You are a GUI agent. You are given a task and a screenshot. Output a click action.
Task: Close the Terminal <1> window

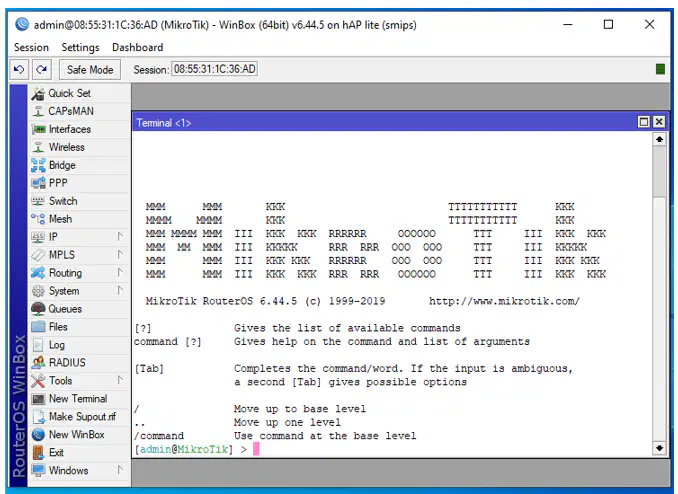(x=659, y=122)
